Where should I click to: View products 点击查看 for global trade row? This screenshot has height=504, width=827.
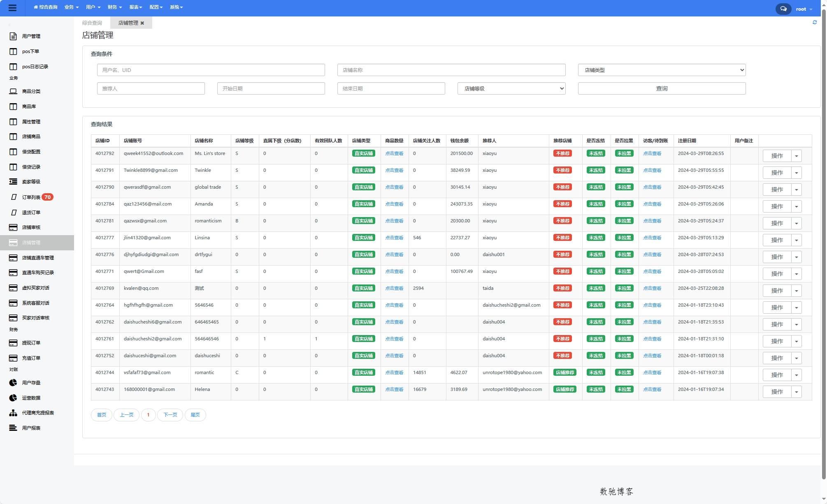point(394,187)
